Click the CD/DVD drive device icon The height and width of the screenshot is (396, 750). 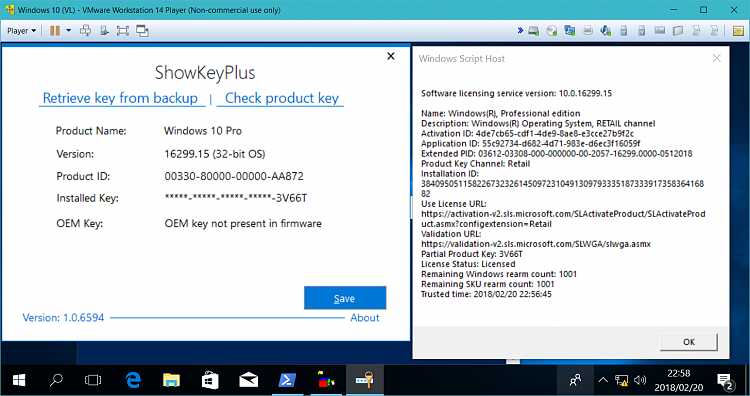[x=551, y=31]
